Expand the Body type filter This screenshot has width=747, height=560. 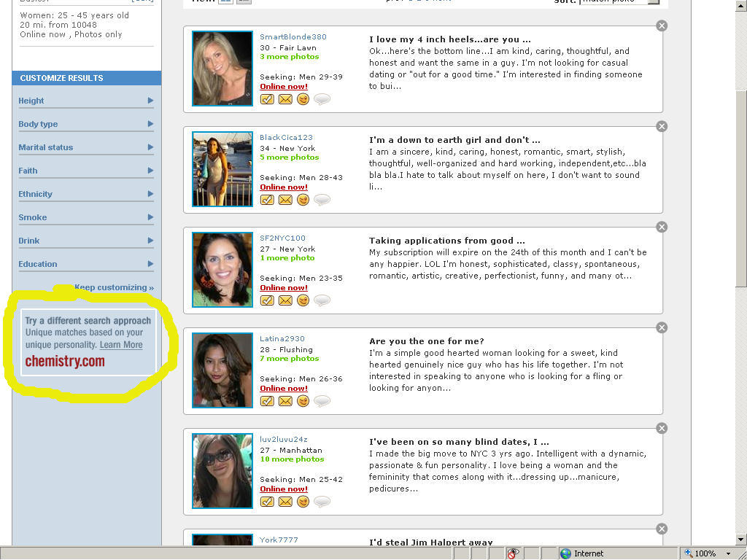86,124
